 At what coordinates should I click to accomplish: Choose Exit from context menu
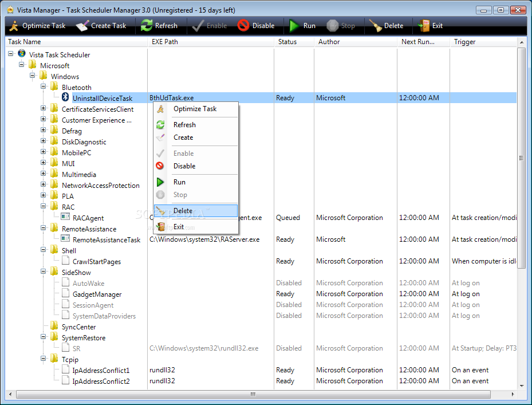click(196, 227)
